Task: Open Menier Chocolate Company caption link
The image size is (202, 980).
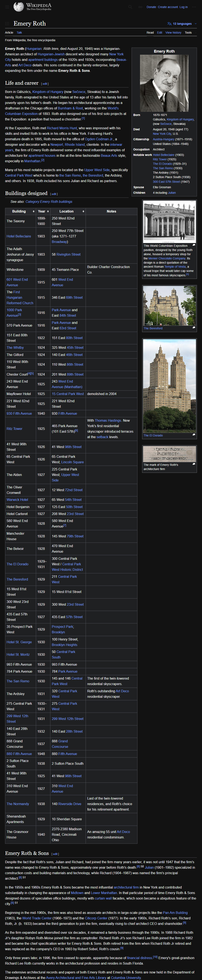Action: [167, 258]
